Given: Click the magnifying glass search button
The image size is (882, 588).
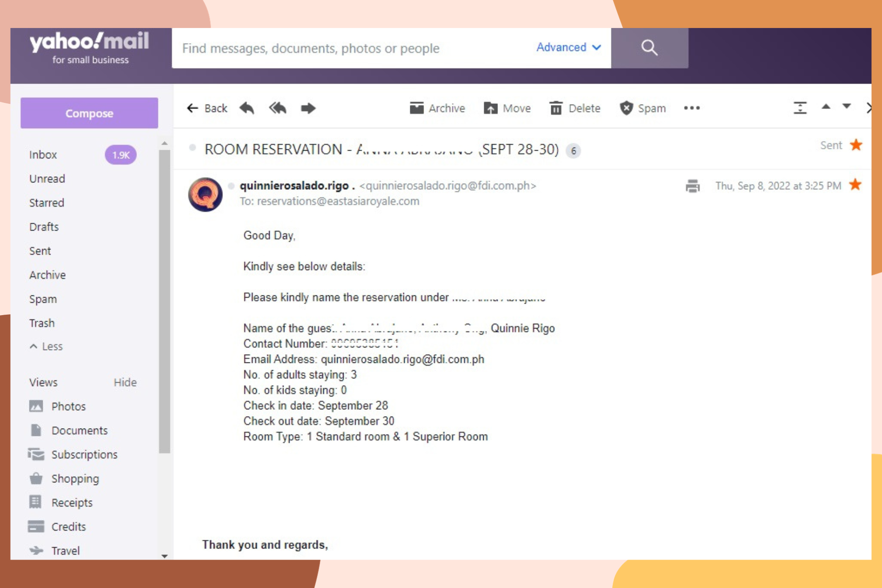Looking at the screenshot, I should click(649, 48).
